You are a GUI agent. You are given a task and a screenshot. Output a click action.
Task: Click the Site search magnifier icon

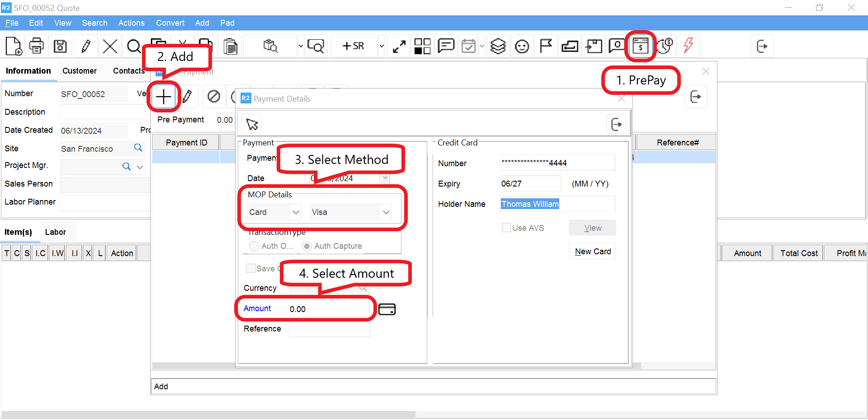tap(138, 148)
